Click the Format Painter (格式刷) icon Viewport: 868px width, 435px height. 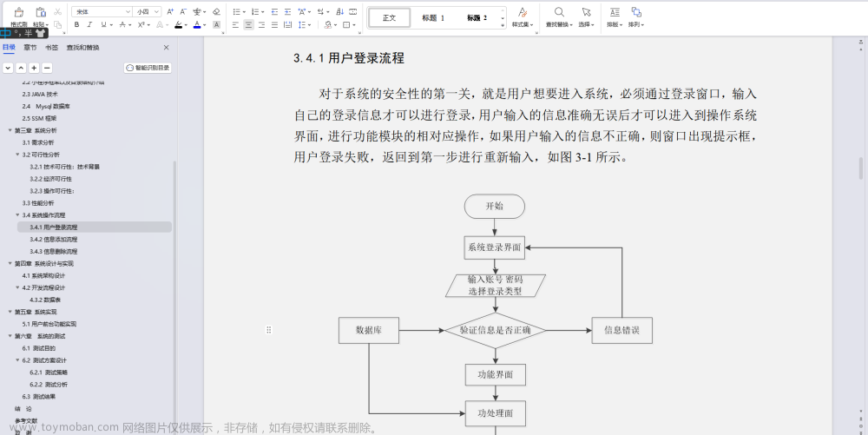point(18,12)
